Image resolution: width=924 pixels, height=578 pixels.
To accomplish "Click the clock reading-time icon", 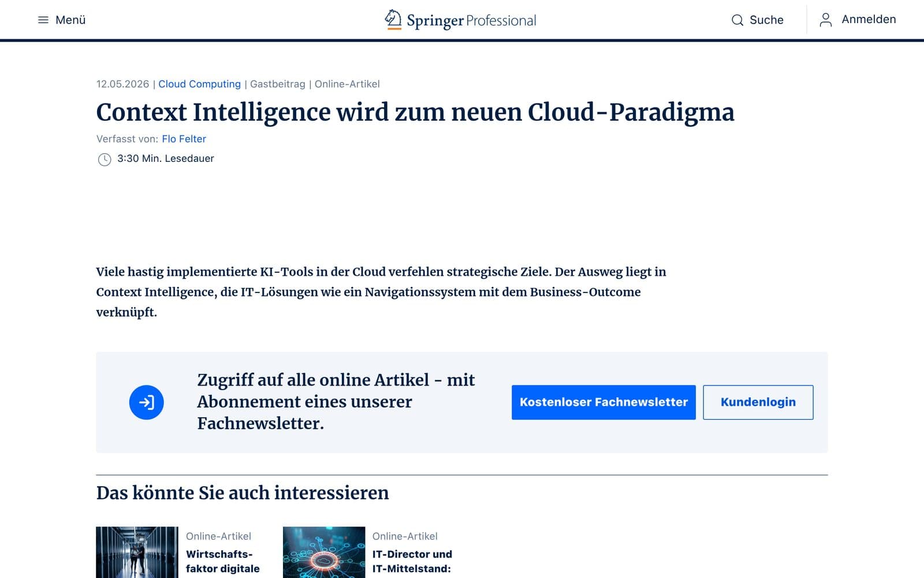I will [105, 159].
